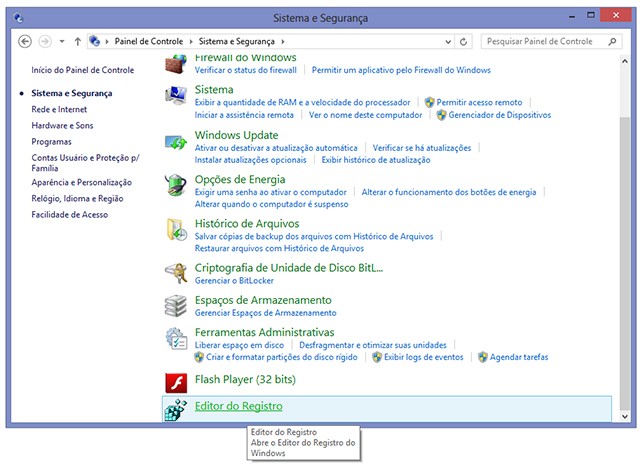Viewport: 640px width, 468px height.
Task: Select Rede e Internet in sidebar
Action: pos(59,109)
